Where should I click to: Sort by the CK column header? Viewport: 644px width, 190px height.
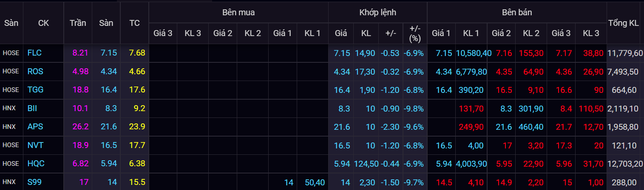(43, 23)
